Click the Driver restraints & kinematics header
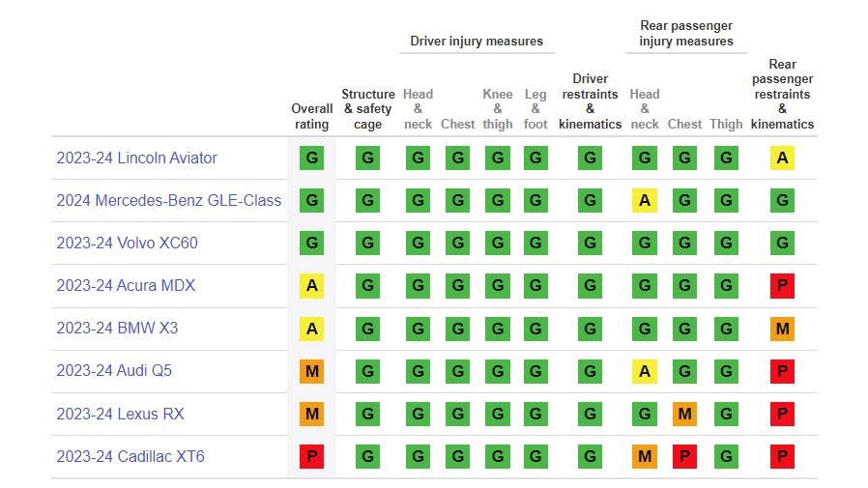 (590, 101)
